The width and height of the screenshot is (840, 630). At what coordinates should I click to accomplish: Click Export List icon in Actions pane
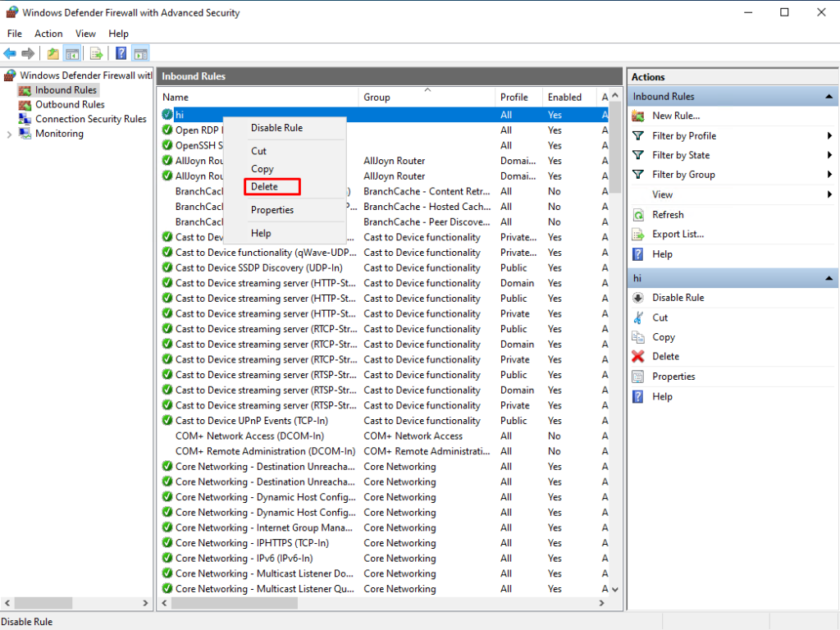click(638, 234)
